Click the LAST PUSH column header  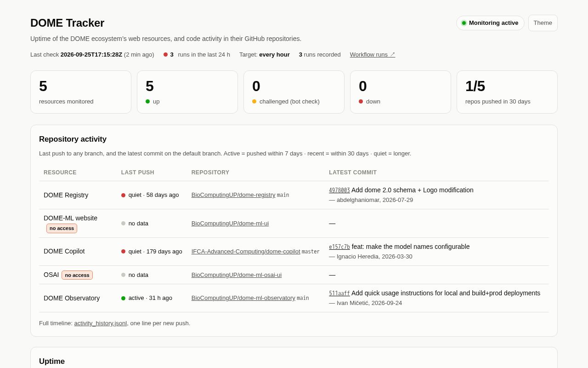coord(138,172)
